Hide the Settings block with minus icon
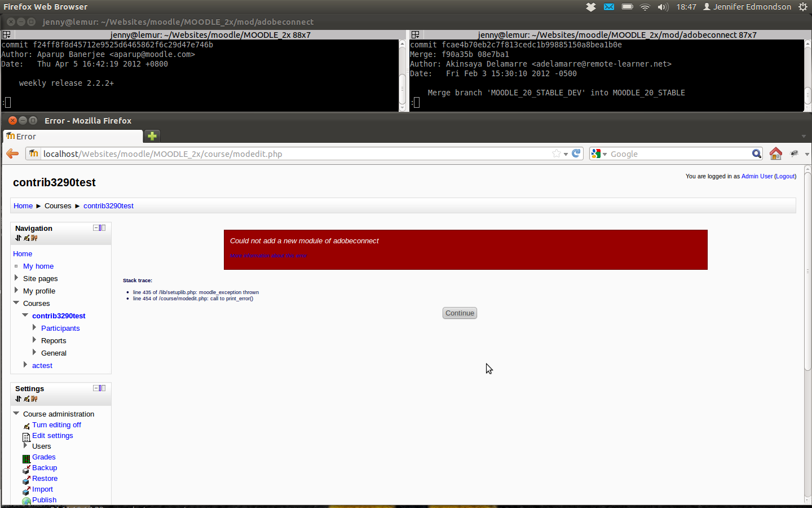812x508 pixels. click(96, 388)
